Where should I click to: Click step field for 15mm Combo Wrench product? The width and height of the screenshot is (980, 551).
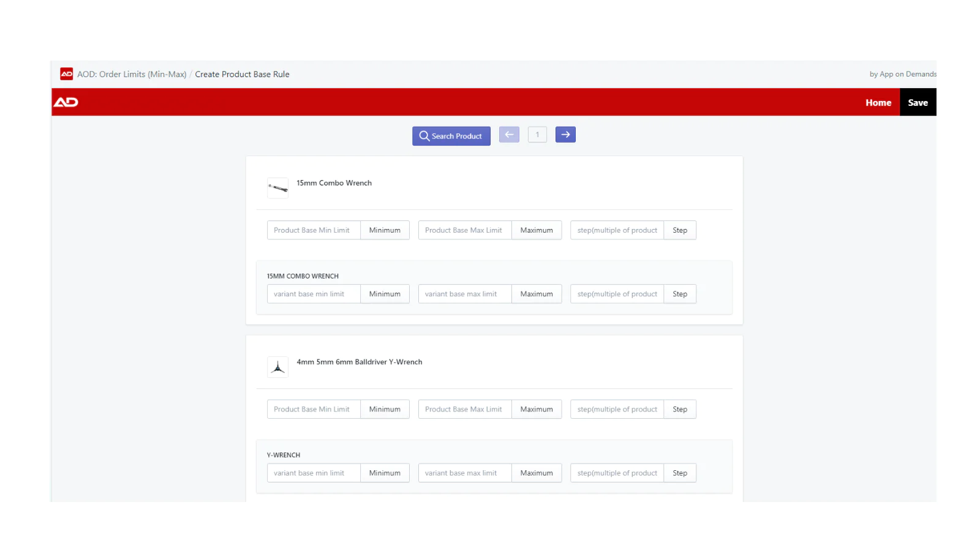[x=617, y=230]
